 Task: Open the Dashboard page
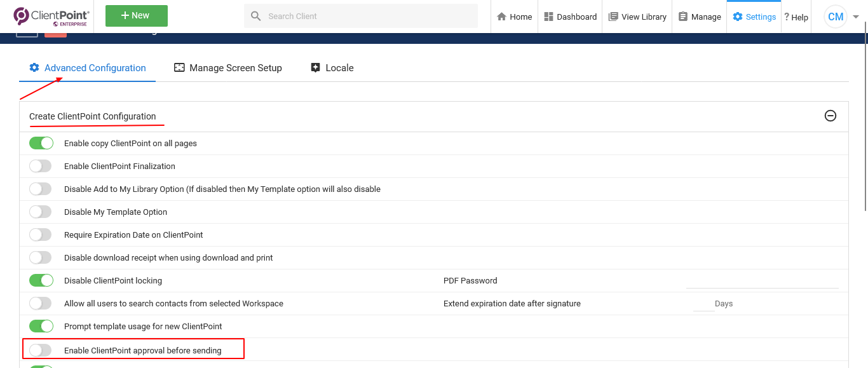pos(570,17)
